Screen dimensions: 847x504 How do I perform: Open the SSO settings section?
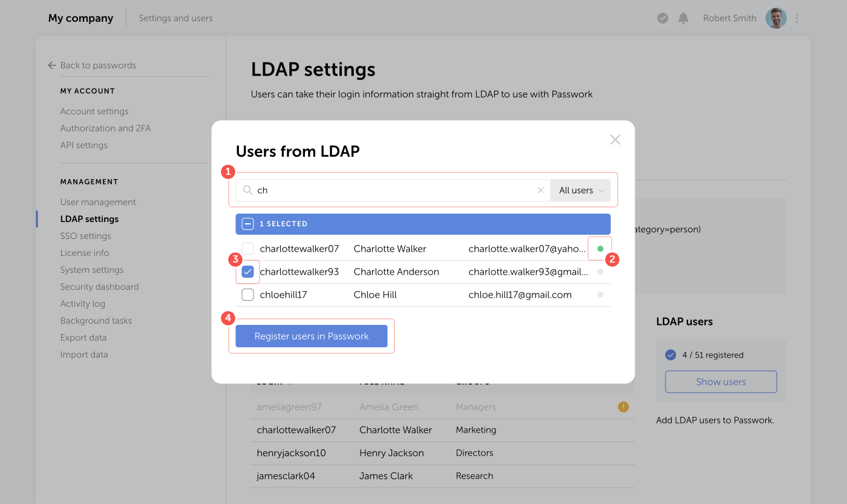click(x=86, y=235)
